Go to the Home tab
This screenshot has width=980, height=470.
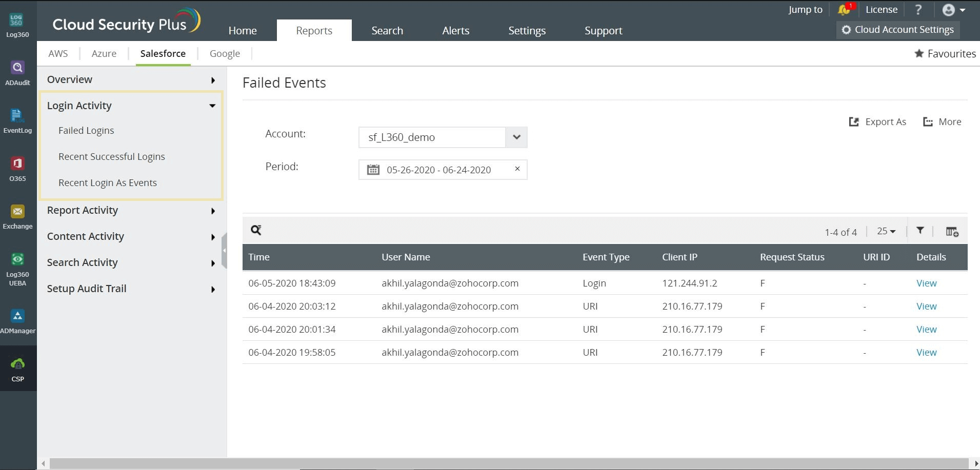(x=243, y=30)
